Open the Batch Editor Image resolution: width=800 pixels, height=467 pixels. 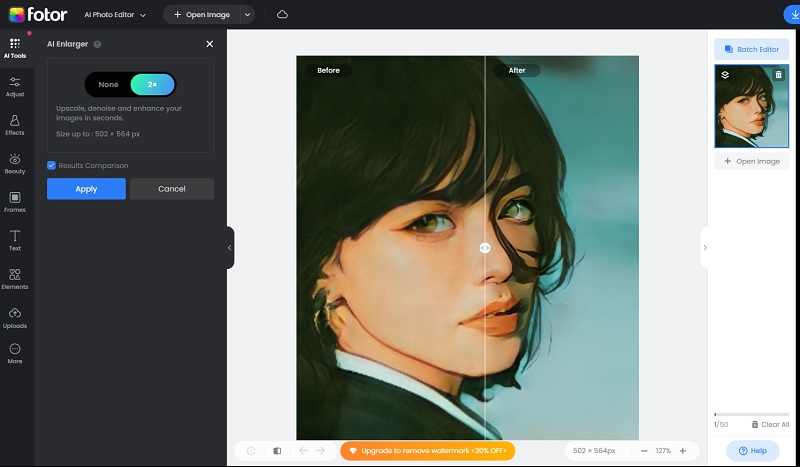tap(752, 50)
